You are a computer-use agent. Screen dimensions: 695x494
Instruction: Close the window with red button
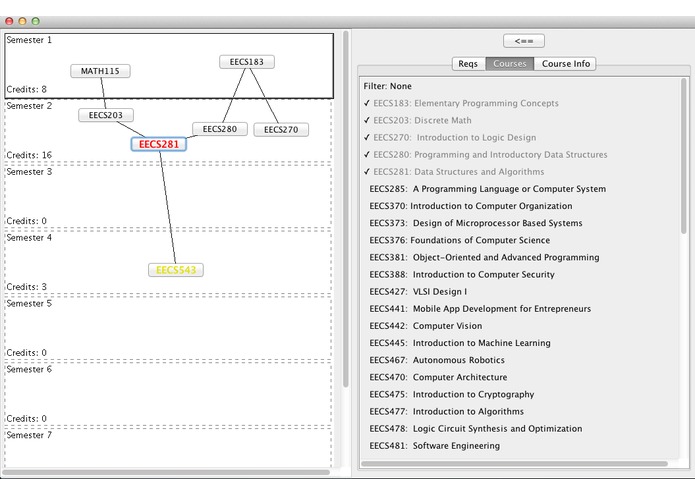tap(9, 21)
